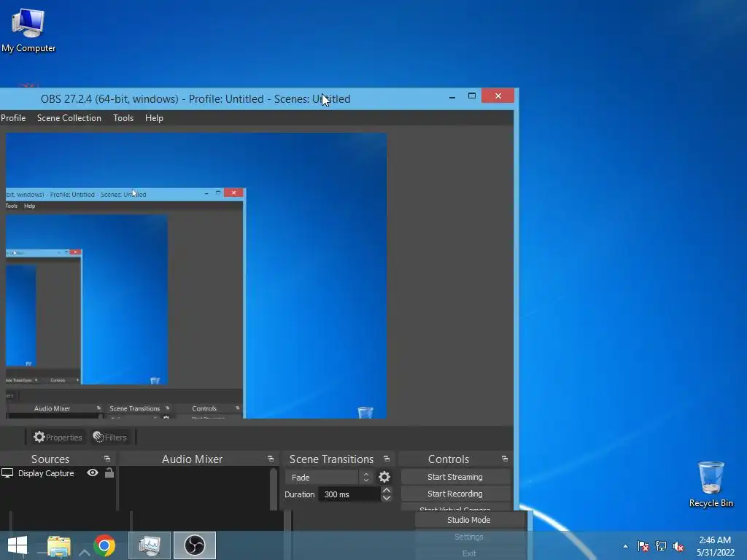Click the OBS preview canvas
Viewport: 747px width, 560px height.
[x=196, y=276]
